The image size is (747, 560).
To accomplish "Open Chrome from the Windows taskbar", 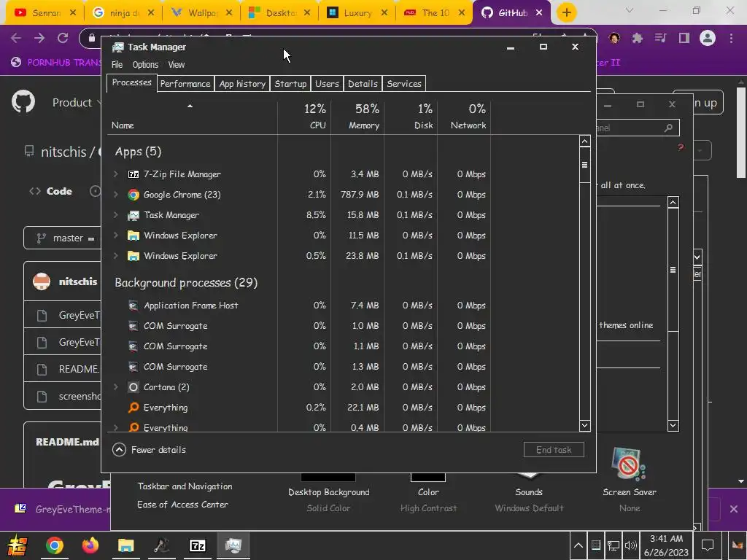I will point(54,545).
